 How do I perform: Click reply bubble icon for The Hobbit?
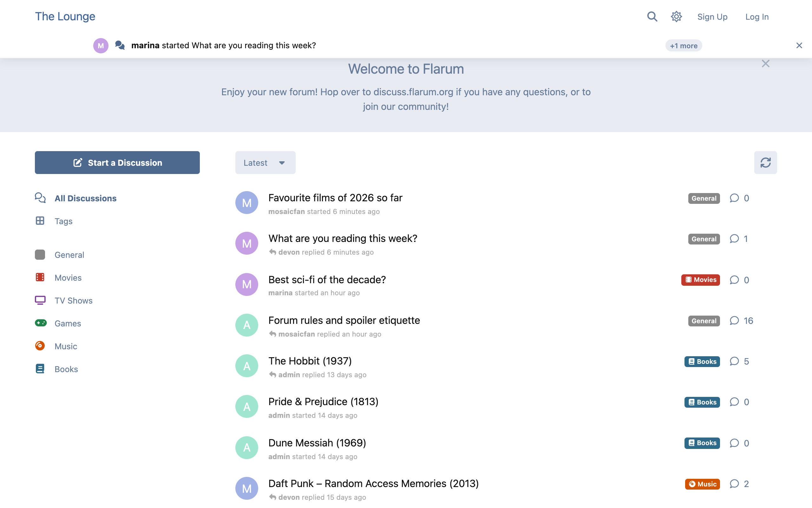pyautogui.click(x=734, y=361)
